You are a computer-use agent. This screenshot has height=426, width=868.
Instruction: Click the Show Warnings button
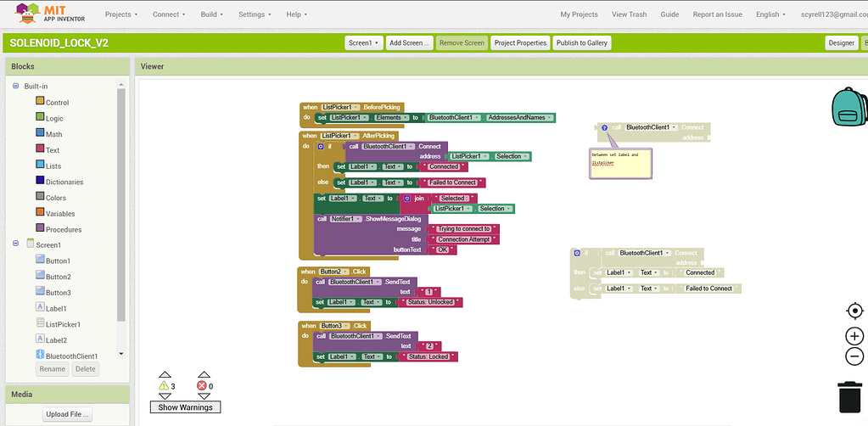[x=184, y=407]
